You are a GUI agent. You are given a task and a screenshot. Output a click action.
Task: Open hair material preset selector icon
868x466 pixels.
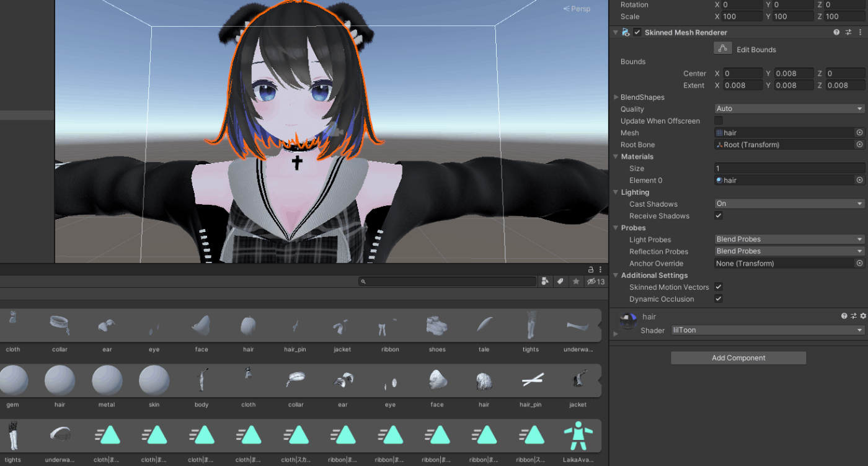tap(854, 316)
